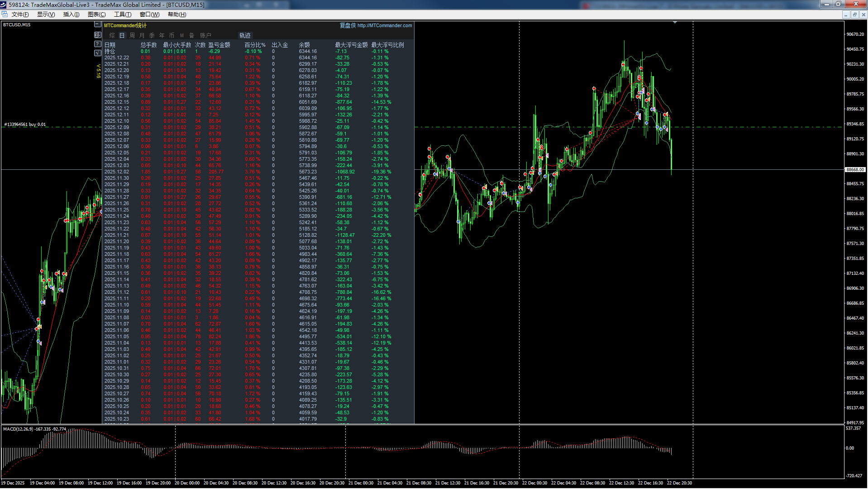Click the 移 move-panel icon
The image size is (868, 489).
click(x=97, y=35)
